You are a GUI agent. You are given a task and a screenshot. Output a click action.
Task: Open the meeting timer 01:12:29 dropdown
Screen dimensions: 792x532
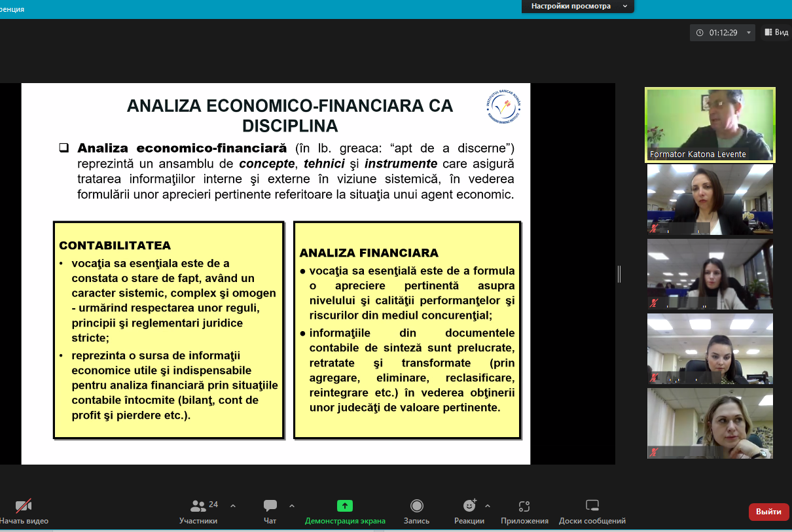coord(749,33)
